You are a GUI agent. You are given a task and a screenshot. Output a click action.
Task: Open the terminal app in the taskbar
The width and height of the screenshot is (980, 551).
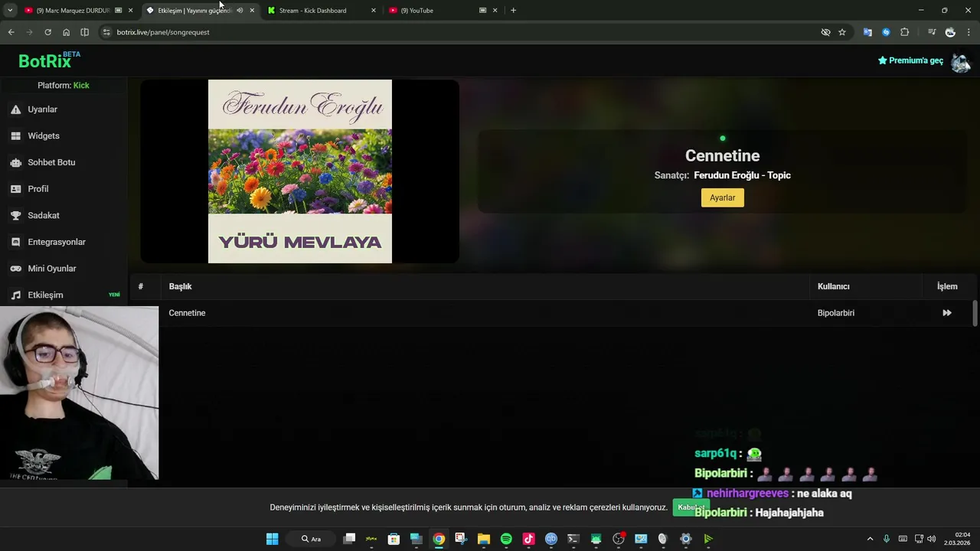[x=573, y=539]
